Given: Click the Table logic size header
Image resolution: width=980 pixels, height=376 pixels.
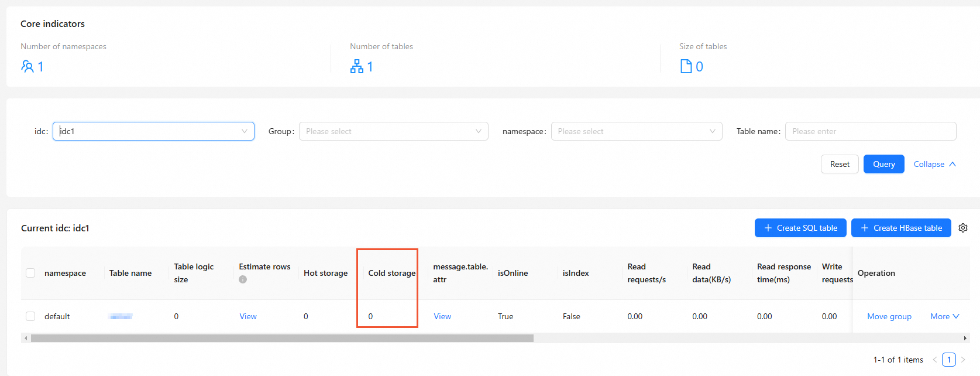Looking at the screenshot, I should [x=194, y=273].
